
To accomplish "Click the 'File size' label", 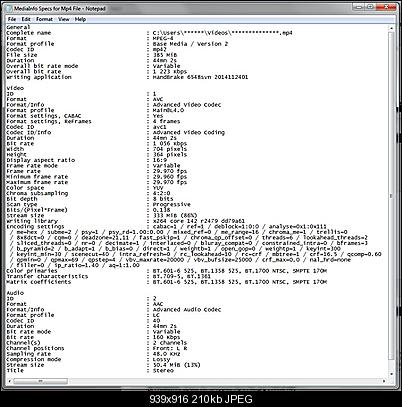I will pyautogui.click(x=22, y=55).
